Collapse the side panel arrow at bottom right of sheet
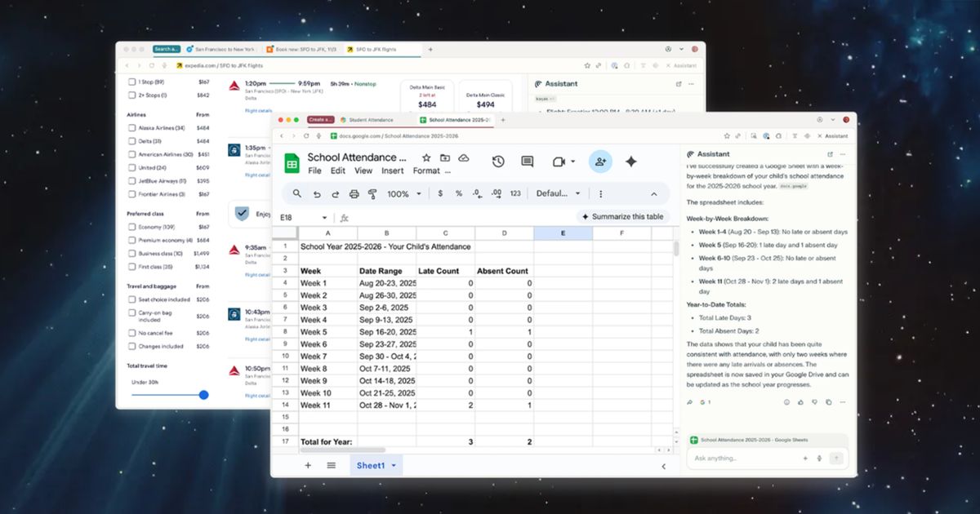The image size is (980, 514). pyautogui.click(x=663, y=466)
